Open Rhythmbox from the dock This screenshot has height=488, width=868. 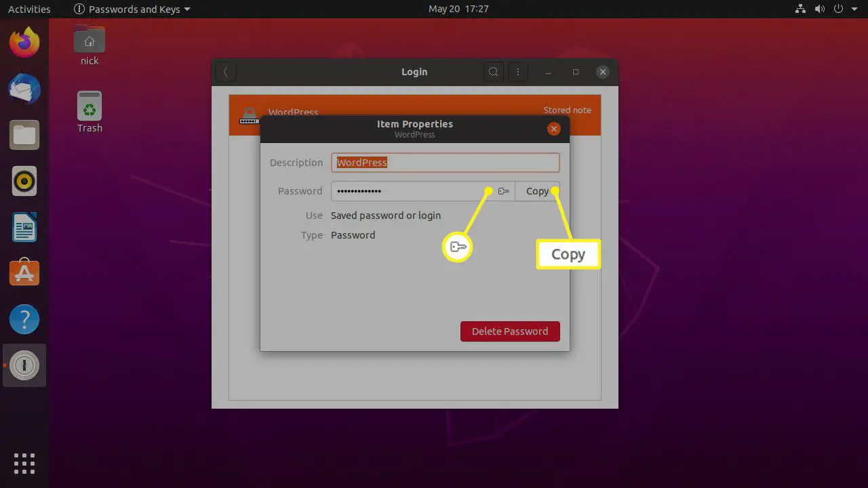[24, 181]
